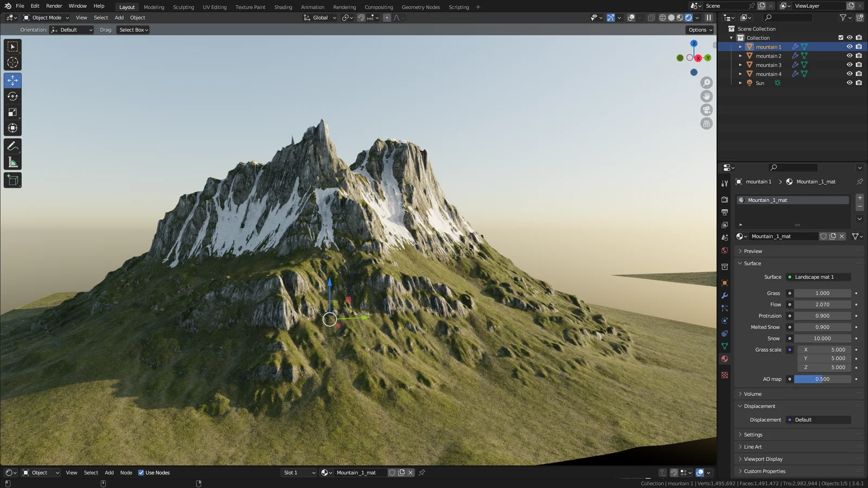Open the Modifier properties tab
Screen dimensions: 868x488
pos(725,296)
